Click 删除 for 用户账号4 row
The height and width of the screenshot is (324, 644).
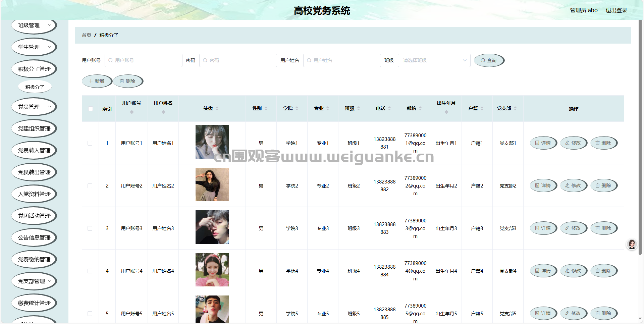pyautogui.click(x=604, y=271)
